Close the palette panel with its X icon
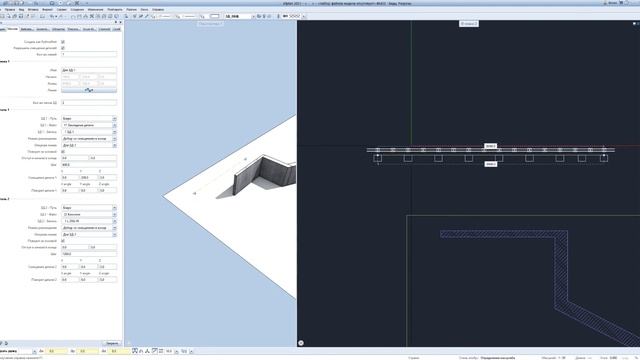 point(120,22)
